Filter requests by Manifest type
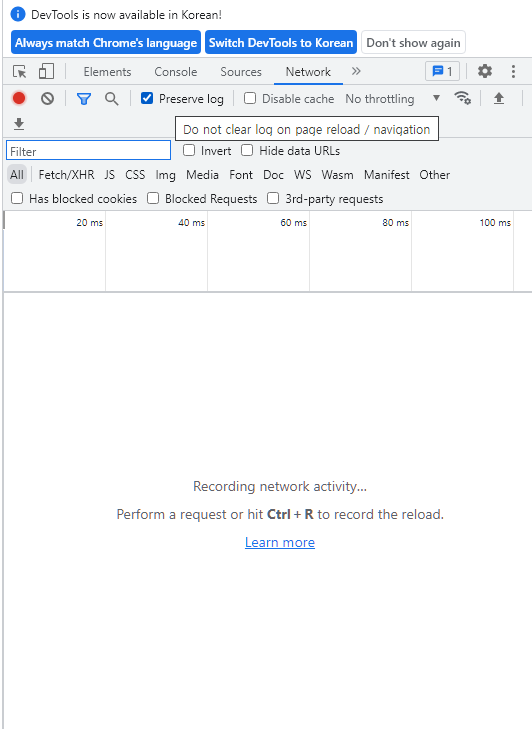 386,175
